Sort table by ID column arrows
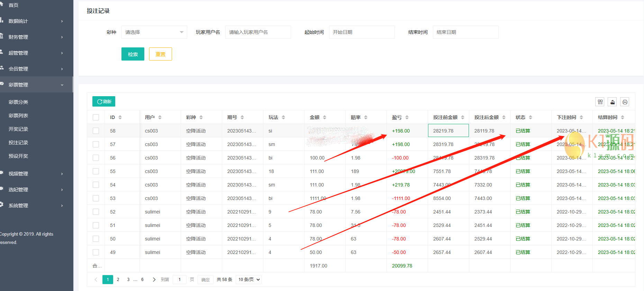The width and height of the screenshot is (644, 291). tap(120, 117)
